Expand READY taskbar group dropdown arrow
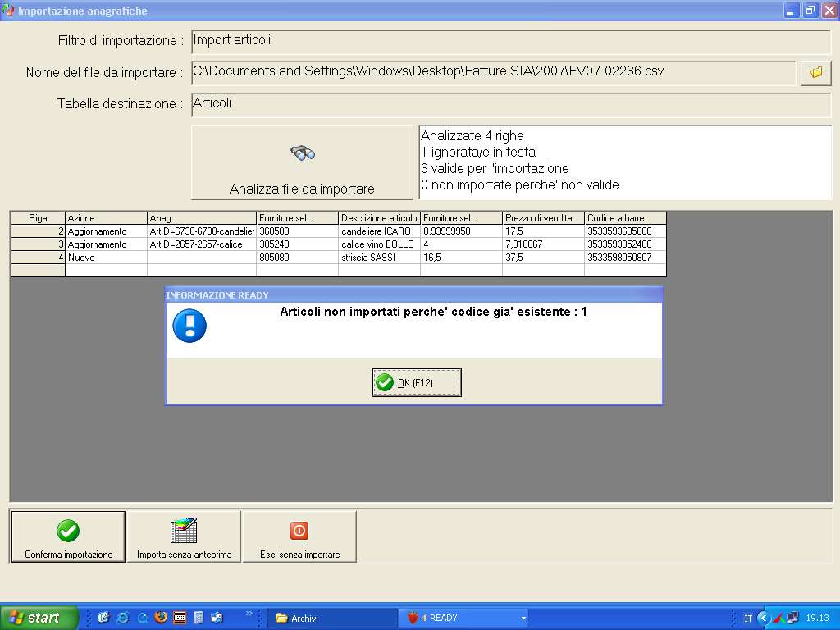Viewport: 840px width, 630px height. click(x=523, y=619)
